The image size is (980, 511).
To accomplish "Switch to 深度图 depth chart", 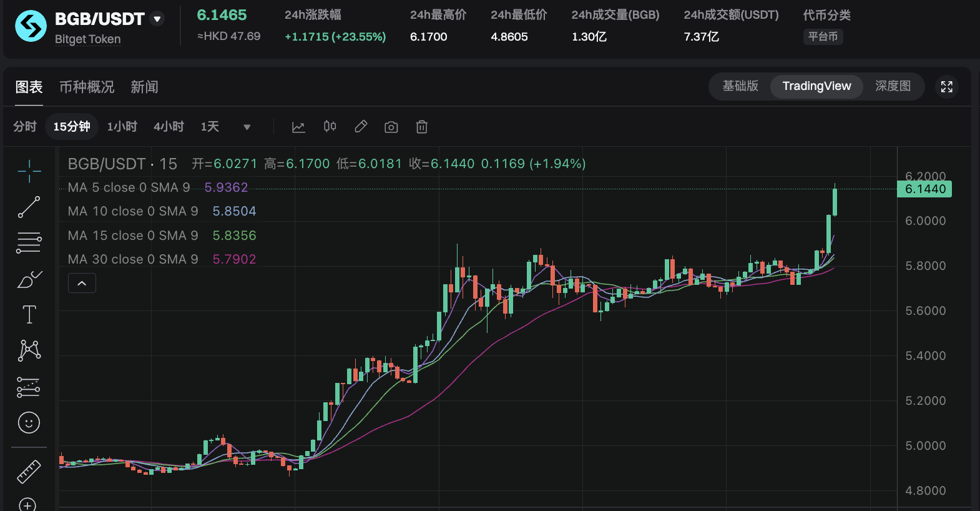I will click(x=893, y=86).
